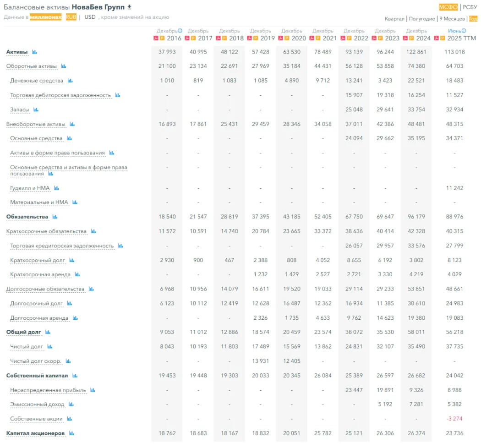Open the chart for Активы row
Image resolution: width=481 pixels, height=448 pixels.
pos(34,52)
